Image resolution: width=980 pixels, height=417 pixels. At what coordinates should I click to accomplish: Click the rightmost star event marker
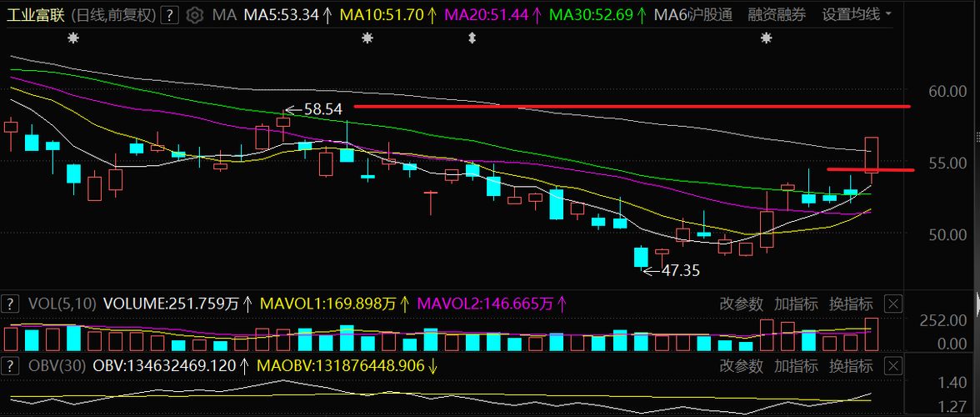766,38
